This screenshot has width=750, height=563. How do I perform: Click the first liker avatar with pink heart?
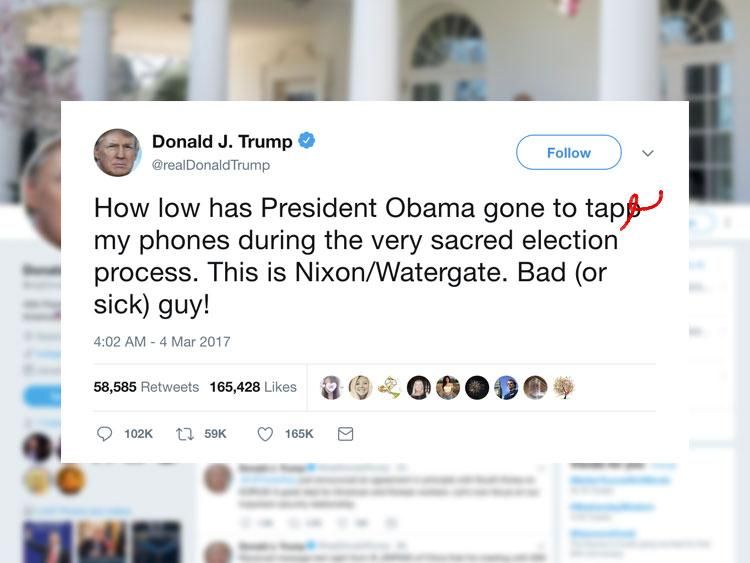[331, 387]
